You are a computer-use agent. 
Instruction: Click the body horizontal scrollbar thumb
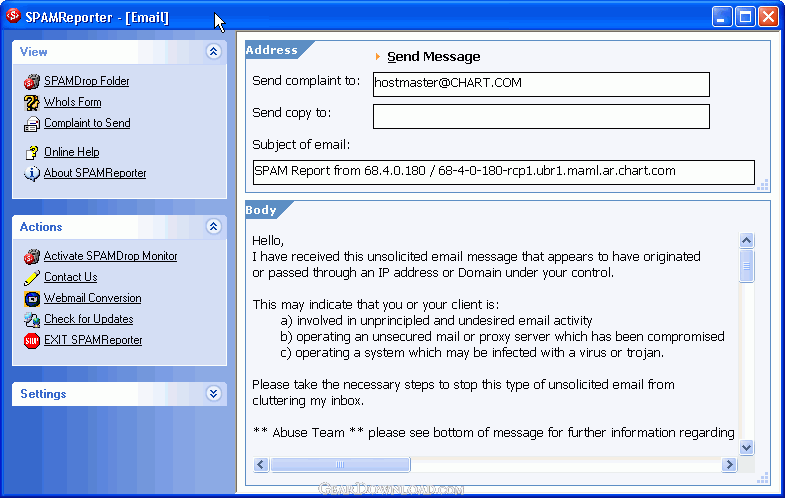340,465
